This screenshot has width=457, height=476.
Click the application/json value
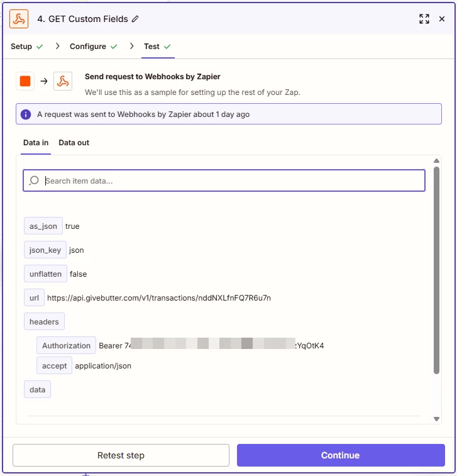tap(103, 366)
